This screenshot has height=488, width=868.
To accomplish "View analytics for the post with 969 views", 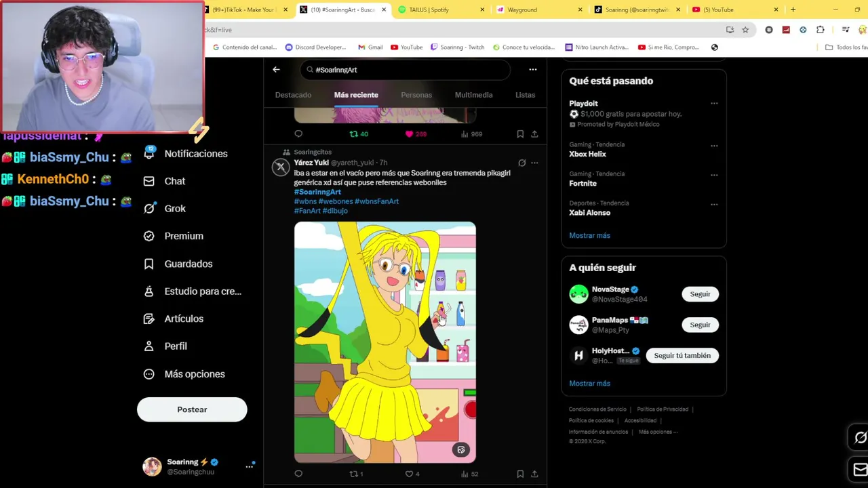I will pos(471,134).
